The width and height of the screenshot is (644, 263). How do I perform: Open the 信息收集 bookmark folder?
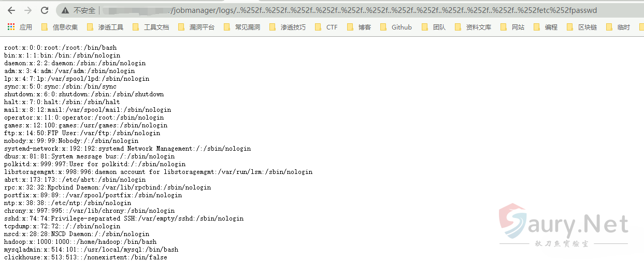(60, 27)
